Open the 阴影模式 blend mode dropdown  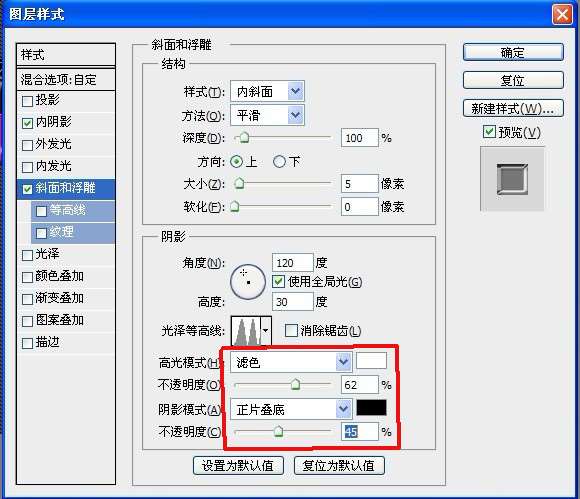pyautogui.click(x=291, y=409)
